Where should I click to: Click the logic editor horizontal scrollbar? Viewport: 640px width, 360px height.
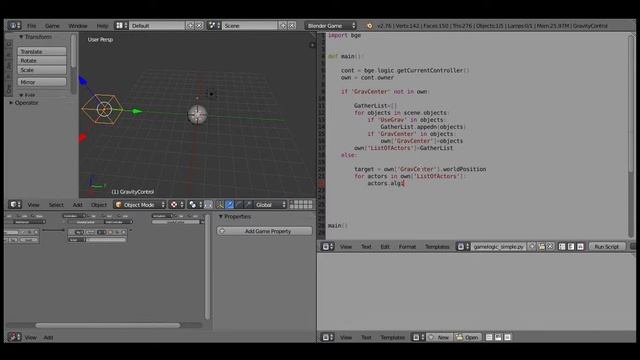[107, 325]
